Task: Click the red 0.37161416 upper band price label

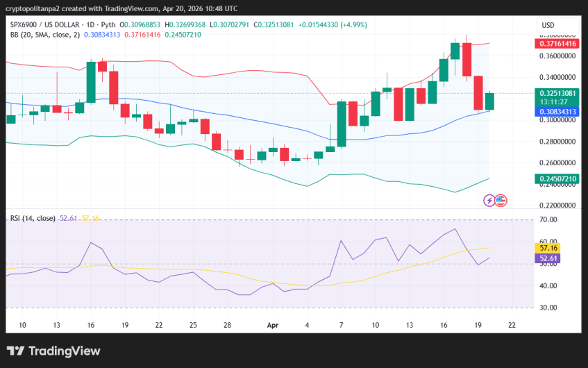Action: [557, 44]
